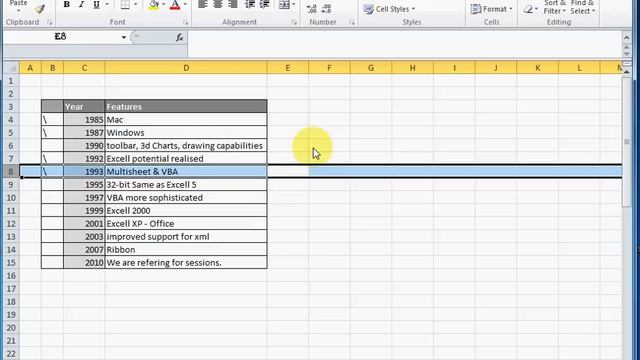Click the Insert Function fx icon
Screen dimensions: 640x360
click(x=179, y=38)
